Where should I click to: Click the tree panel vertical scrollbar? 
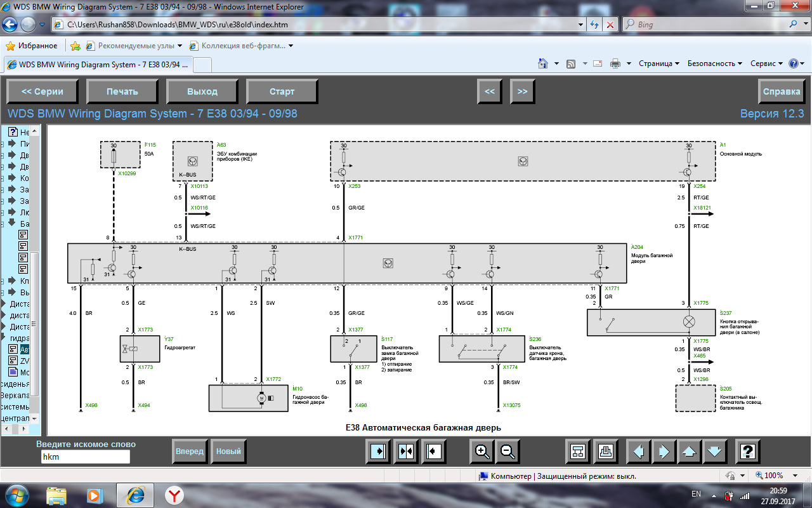click(36, 274)
